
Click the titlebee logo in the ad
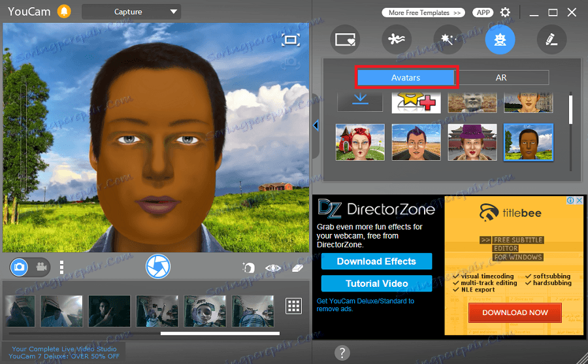(510, 213)
